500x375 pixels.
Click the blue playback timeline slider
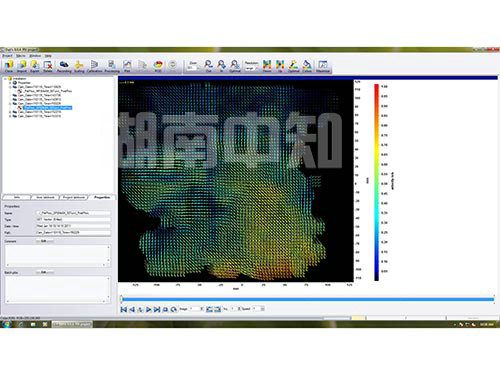point(307,299)
